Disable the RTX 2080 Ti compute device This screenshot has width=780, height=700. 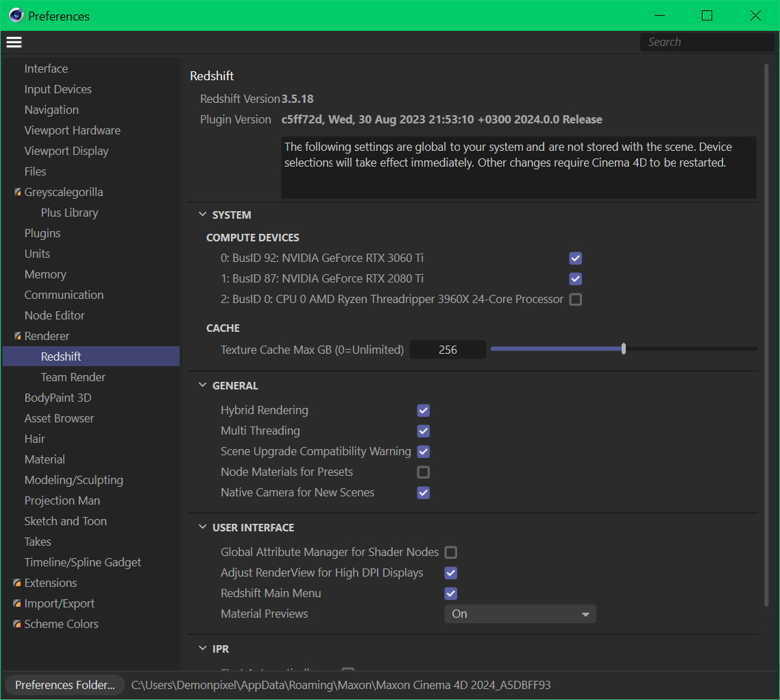(576, 278)
